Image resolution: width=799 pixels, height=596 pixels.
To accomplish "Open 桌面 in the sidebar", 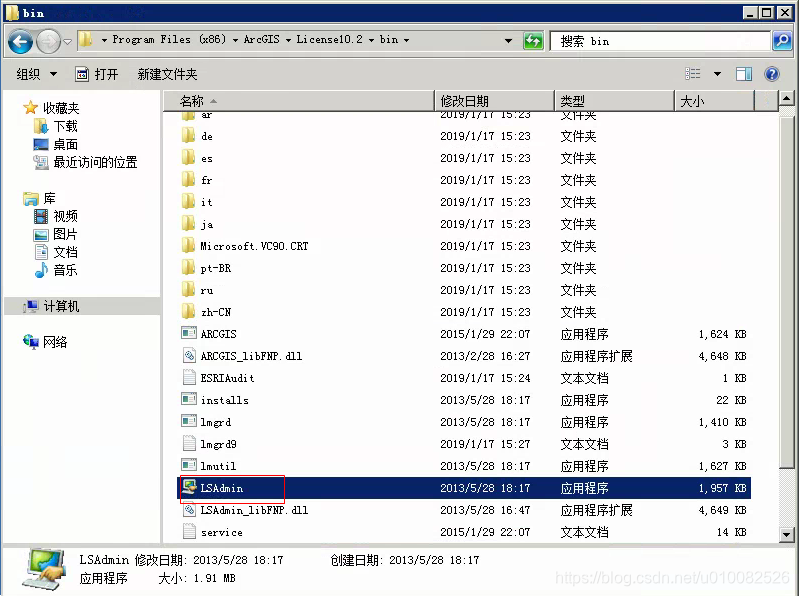I will [55, 144].
